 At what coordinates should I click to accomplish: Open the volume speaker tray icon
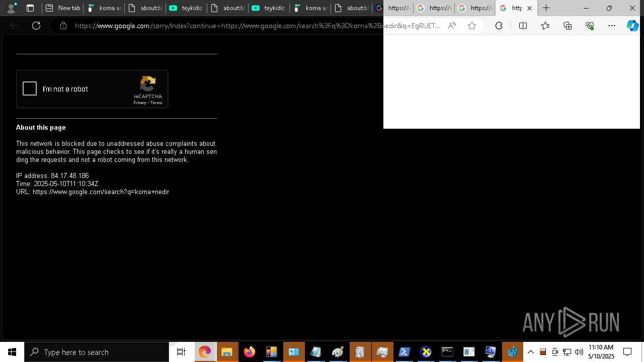coord(579,352)
